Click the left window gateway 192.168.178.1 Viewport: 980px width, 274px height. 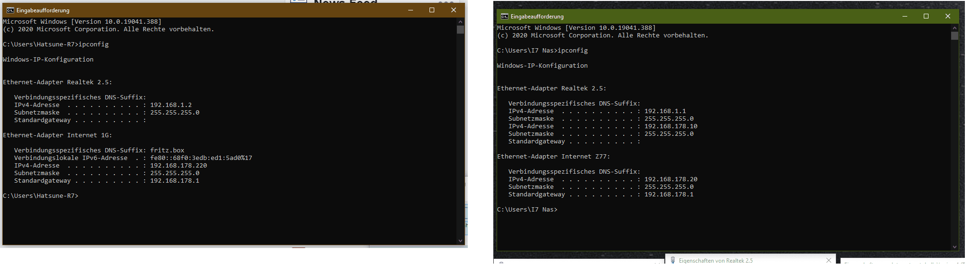(175, 180)
